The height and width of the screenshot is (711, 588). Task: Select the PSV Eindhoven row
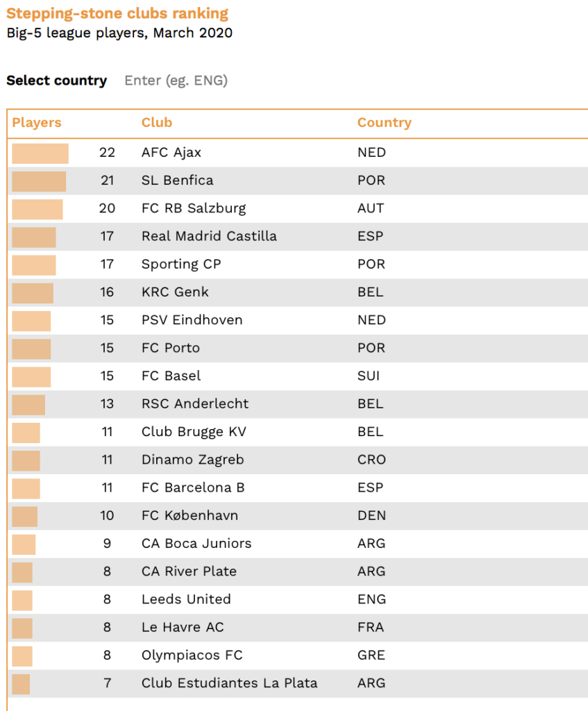pyautogui.click(x=298, y=321)
